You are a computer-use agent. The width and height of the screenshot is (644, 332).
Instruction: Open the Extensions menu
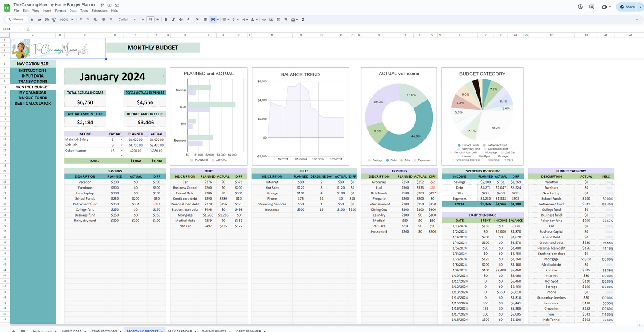[x=99, y=11]
